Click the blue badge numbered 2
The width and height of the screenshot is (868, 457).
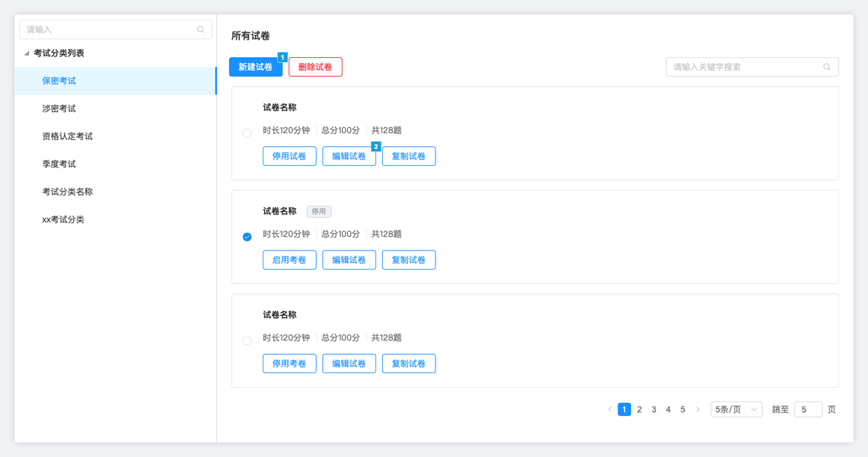(375, 146)
